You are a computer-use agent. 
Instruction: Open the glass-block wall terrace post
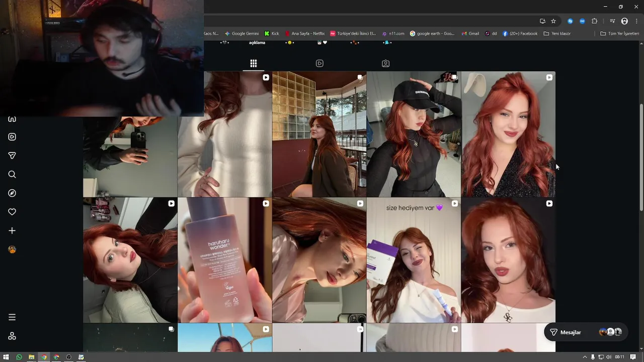[319, 134]
